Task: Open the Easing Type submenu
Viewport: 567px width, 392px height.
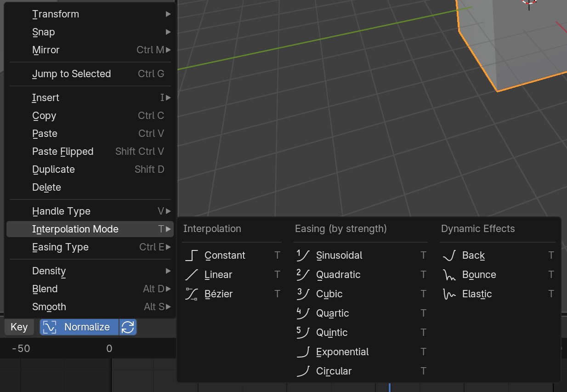Action: (90, 247)
